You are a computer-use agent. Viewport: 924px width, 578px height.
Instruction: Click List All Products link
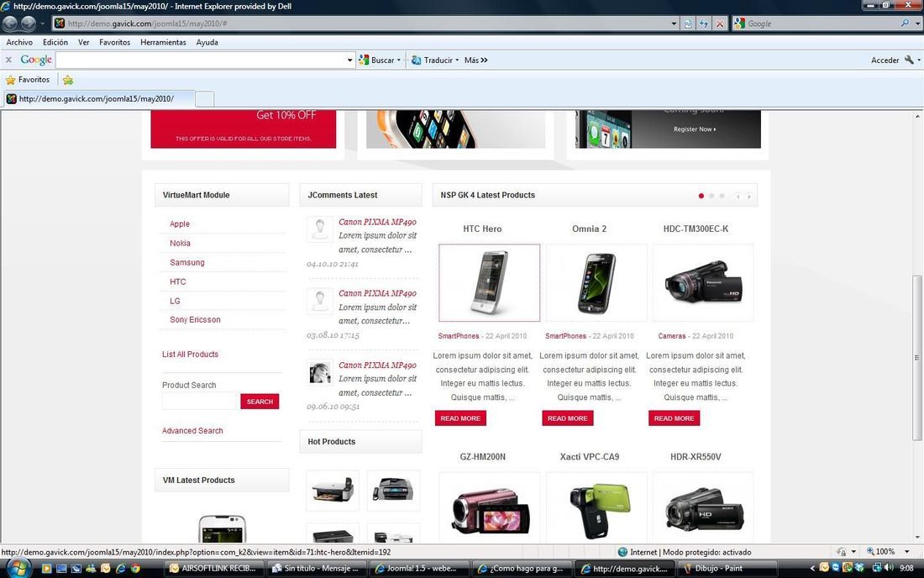click(191, 355)
